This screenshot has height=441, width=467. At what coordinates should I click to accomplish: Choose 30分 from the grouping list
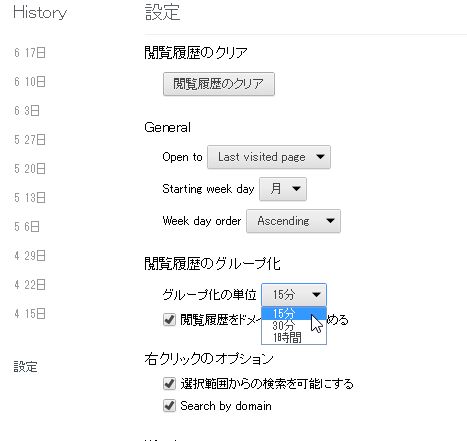pos(294,325)
